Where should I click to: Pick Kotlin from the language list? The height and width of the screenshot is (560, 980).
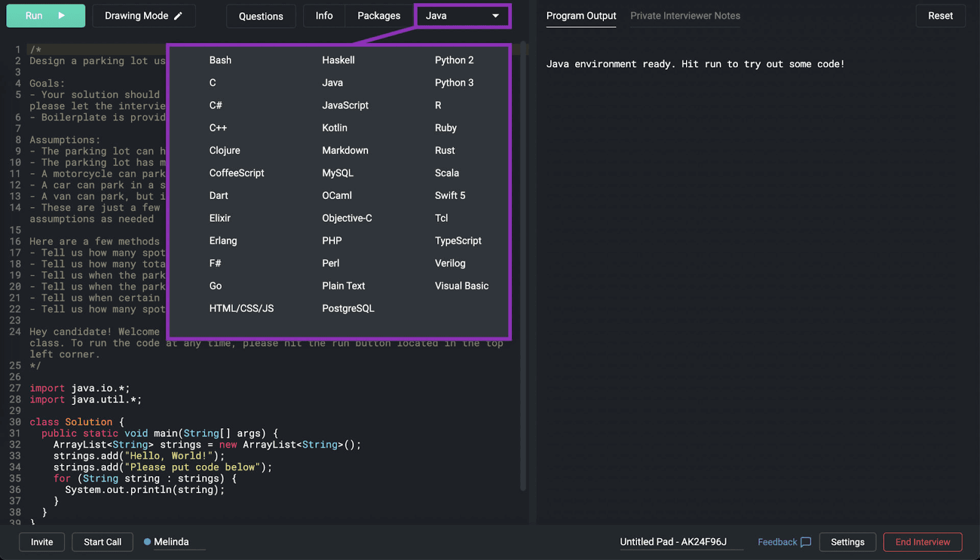[334, 128]
